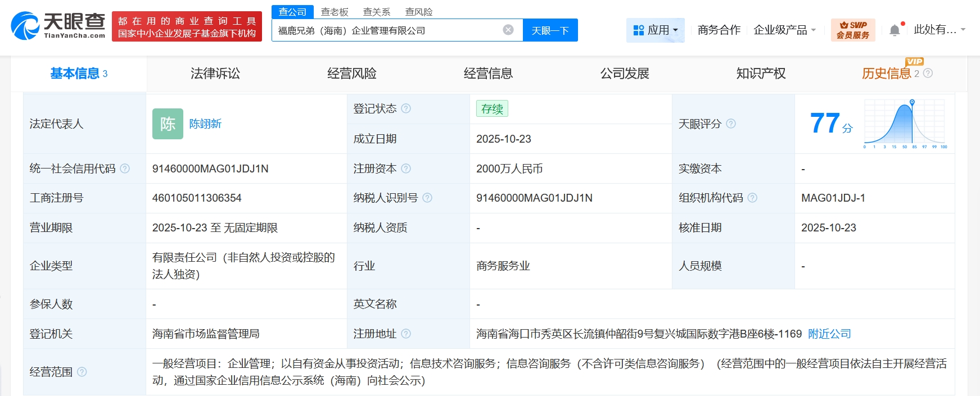Click help icon beside 统一社会信用代码
The image size is (980, 396).
click(125, 169)
